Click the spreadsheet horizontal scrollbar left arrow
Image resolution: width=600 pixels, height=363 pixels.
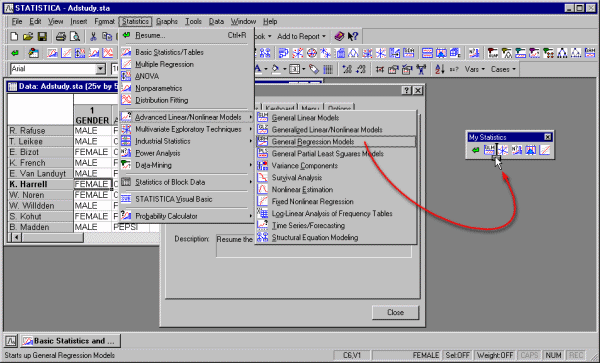click(16, 238)
